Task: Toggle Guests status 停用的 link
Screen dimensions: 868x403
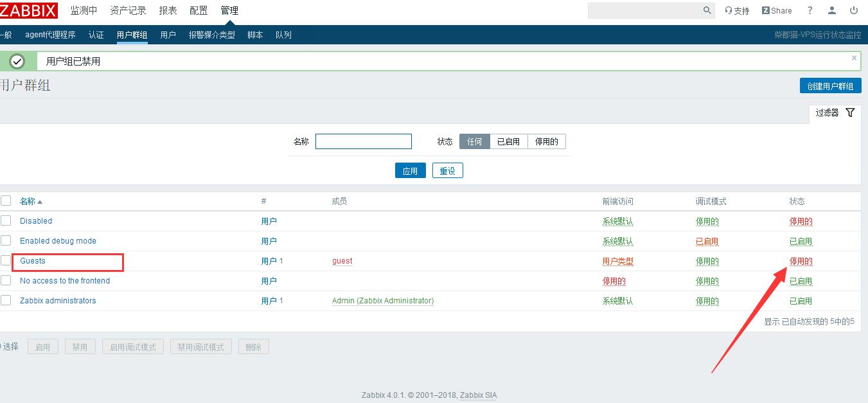Action: [801, 261]
